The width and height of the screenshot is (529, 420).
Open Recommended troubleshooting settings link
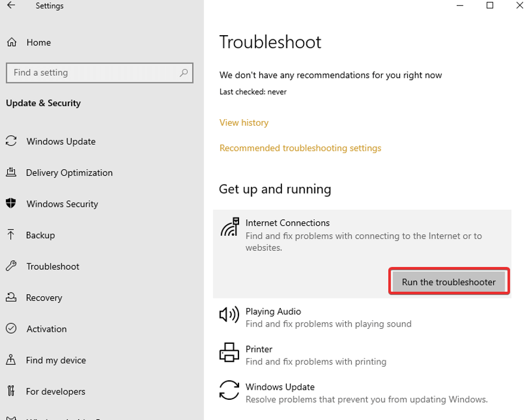[300, 148]
